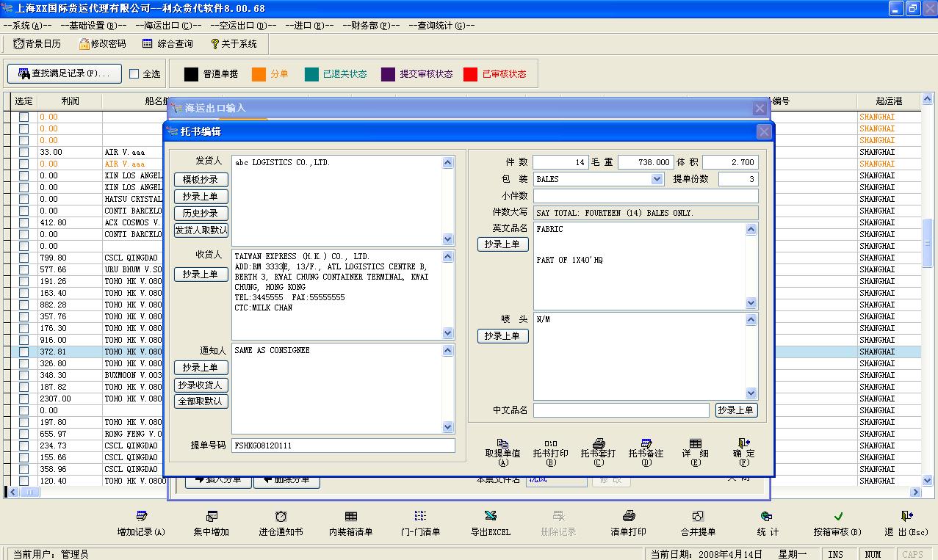
Task: Open 托书备注 notes icon
Action: click(x=646, y=444)
